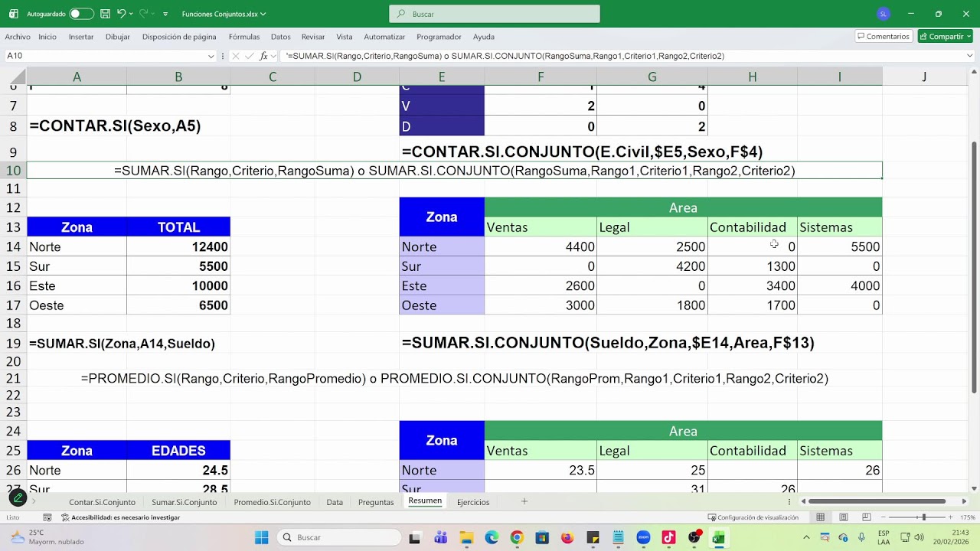980x551 pixels.
Task: Click the add new sheet plus icon
Action: pyautogui.click(x=524, y=501)
